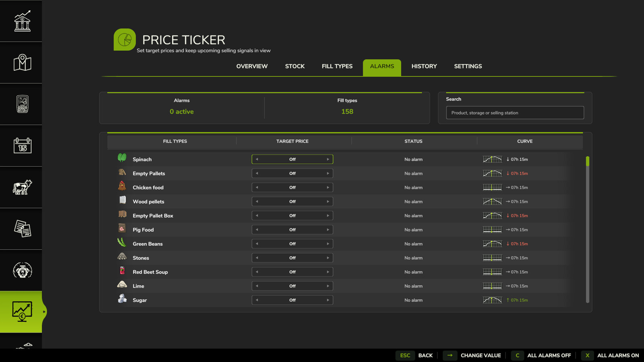This screenshot has height=362, width=644.
Task: Increase Red Beet Soup target price arrow
Action: click(x=328, y=272)
